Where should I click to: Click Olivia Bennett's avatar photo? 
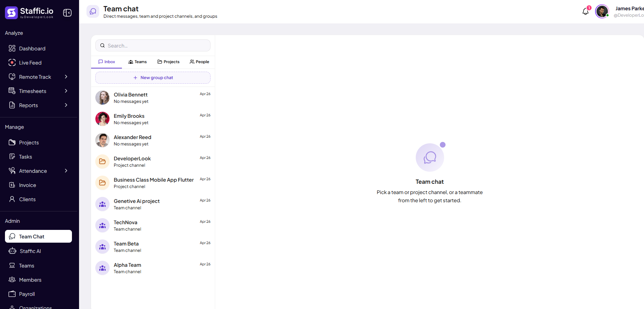point(102,98)
